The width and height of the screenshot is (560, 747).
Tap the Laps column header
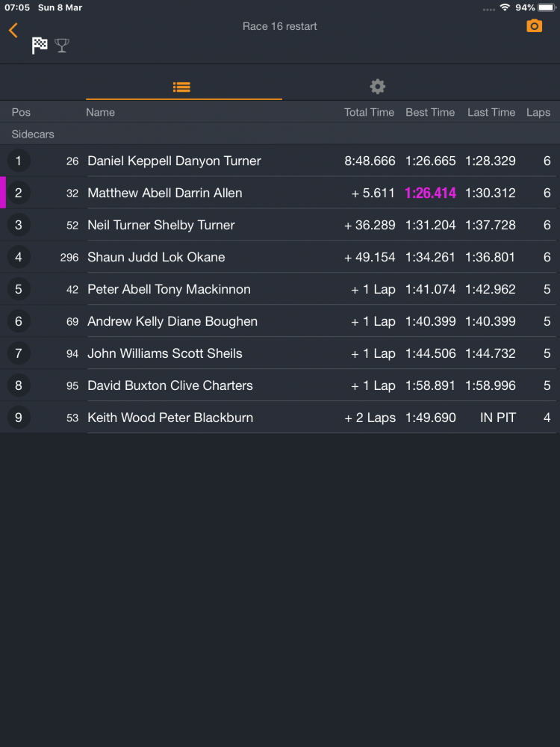click(538, 112)
